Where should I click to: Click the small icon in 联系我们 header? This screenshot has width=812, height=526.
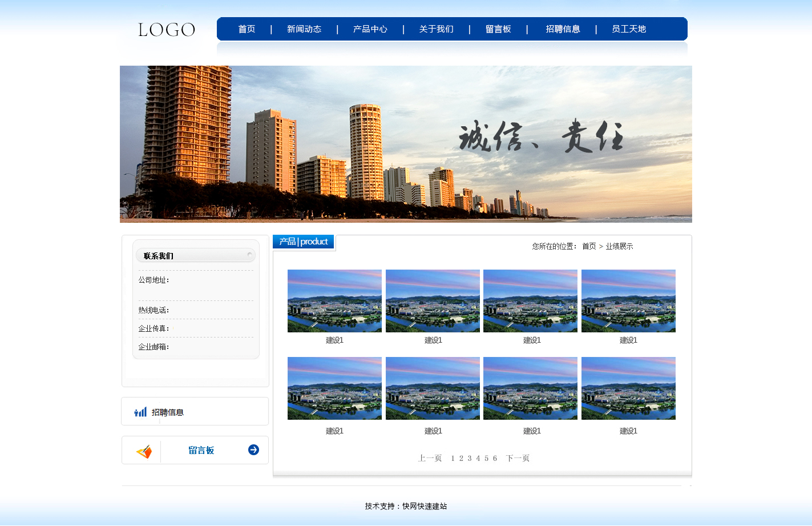[249, 254]
